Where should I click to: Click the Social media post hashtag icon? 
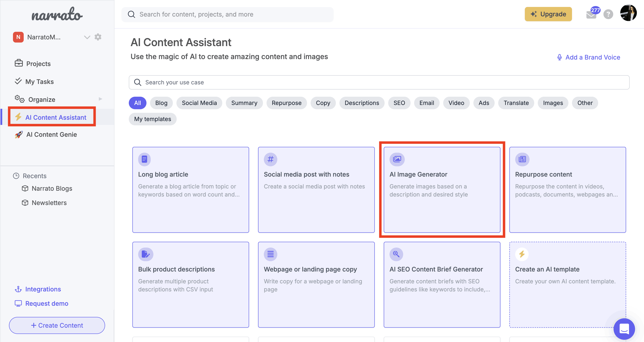[x=271, y=159]
